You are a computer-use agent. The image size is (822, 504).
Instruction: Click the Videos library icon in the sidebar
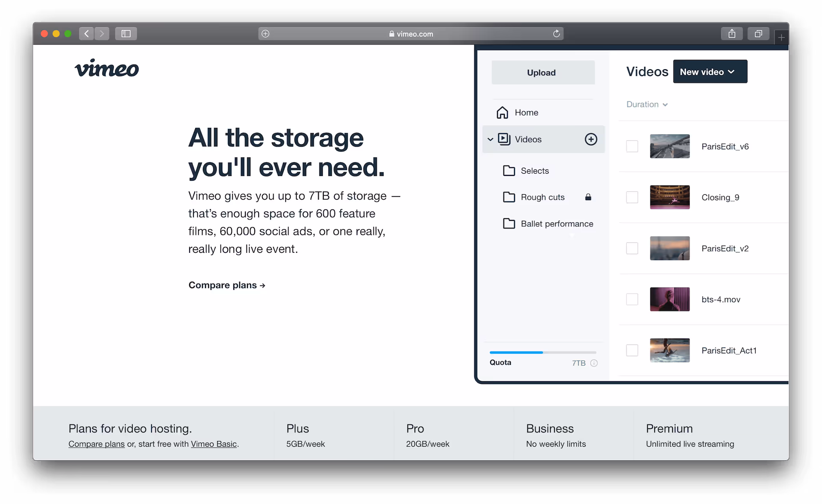504,139
